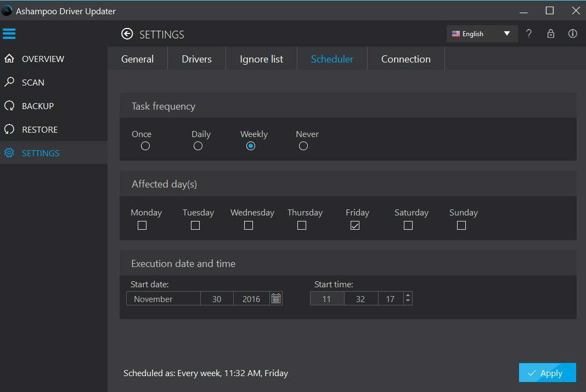
Task: Open the hamburger menu icon
Action: coord(9,33)
